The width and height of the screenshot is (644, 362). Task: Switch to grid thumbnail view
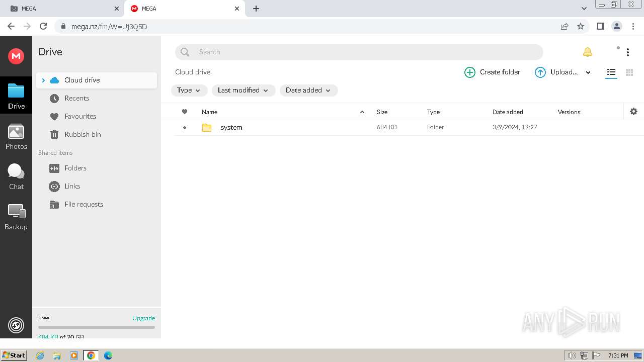pyautogui.click(x=629, y=72)
